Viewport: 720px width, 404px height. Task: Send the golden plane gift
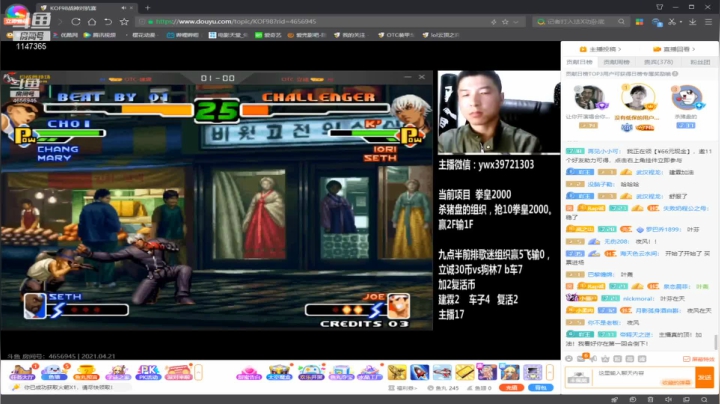point(397,372)
